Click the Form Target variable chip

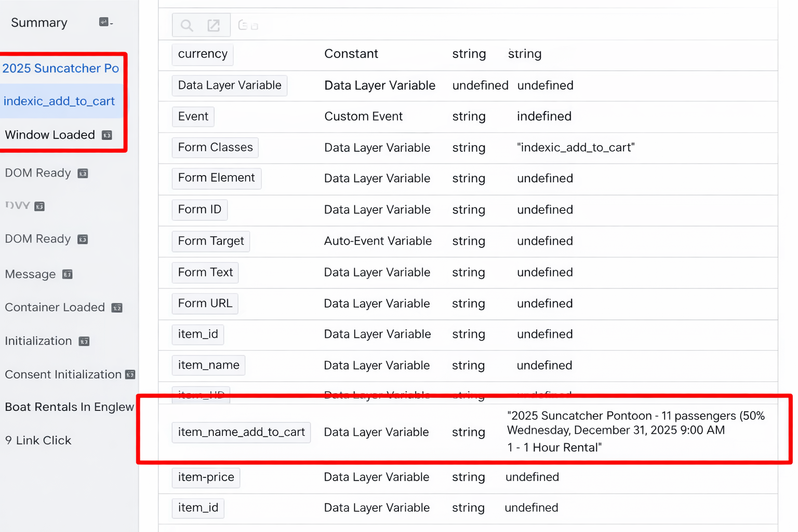(x=210, y=241)
